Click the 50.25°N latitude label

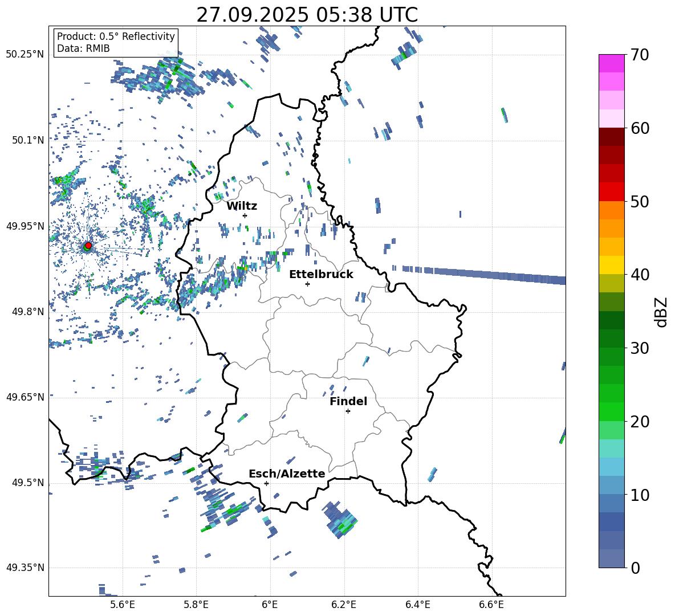[25, 55]
